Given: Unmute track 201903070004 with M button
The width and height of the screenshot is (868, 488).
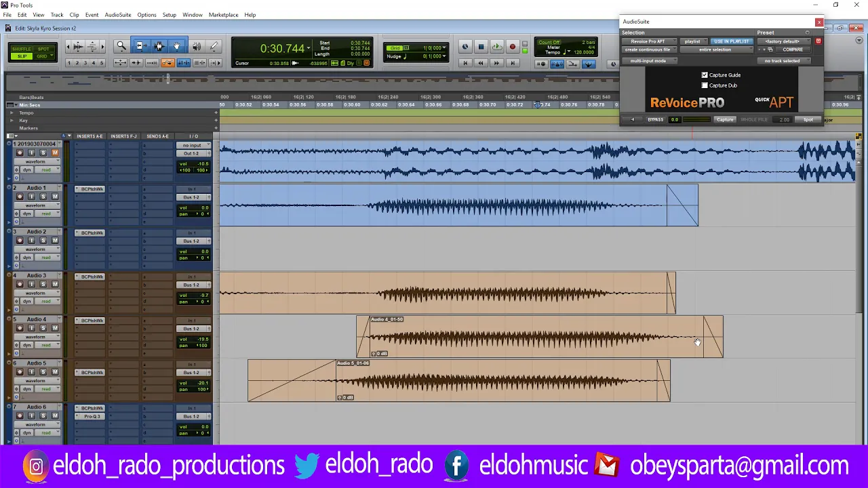Looking at the screenshot, I should coord(55,152).
